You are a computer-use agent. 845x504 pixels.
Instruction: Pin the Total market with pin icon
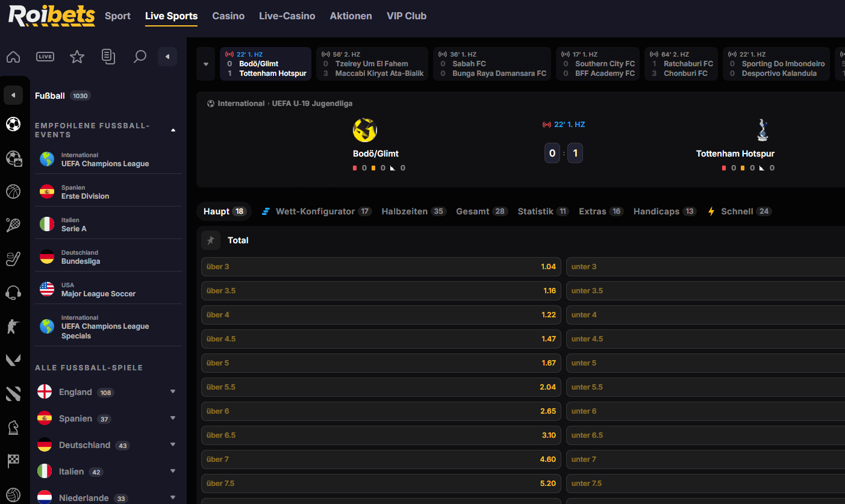click(x=211, y=240)
